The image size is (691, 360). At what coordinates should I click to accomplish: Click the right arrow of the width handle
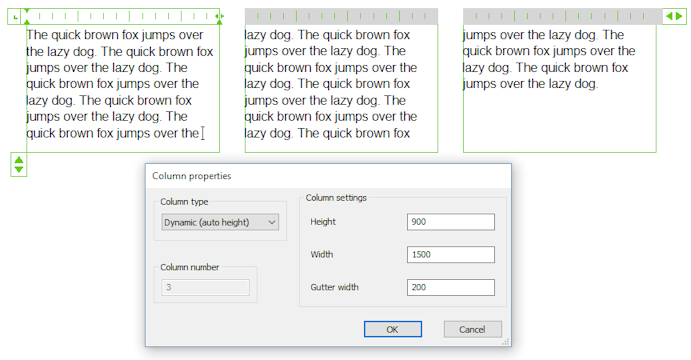pos(679,16)
